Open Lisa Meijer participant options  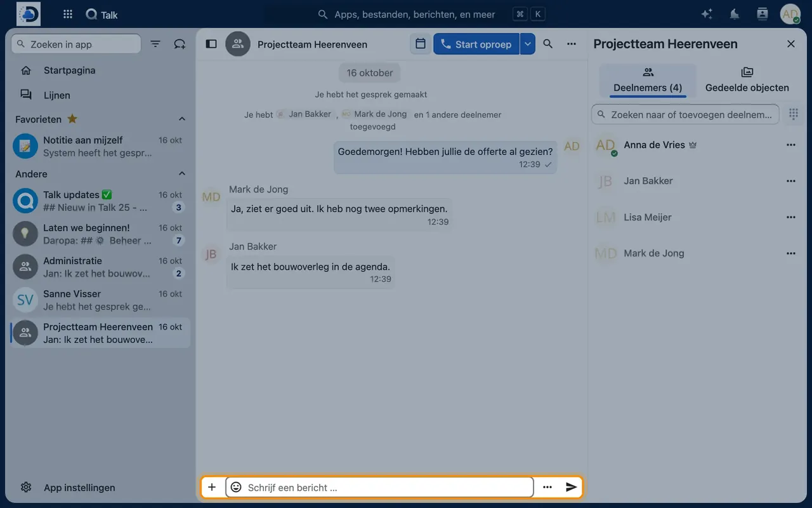coord(791,217)
